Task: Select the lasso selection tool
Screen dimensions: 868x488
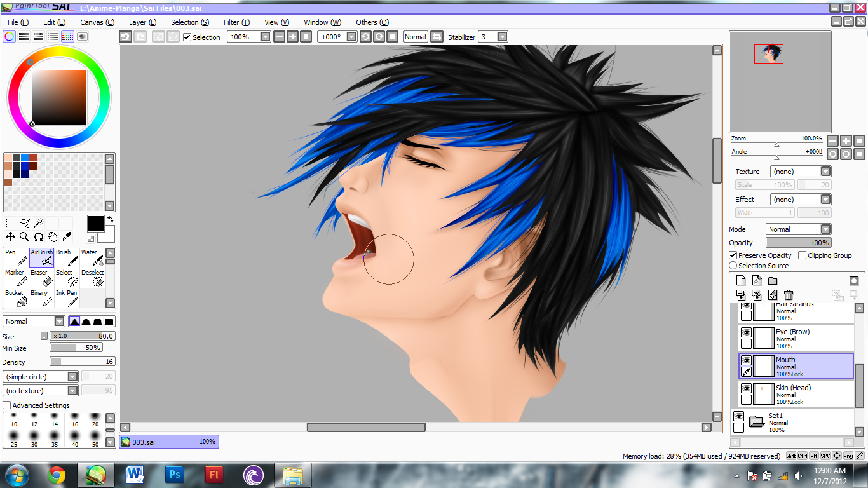Action: tap(25, 223)
